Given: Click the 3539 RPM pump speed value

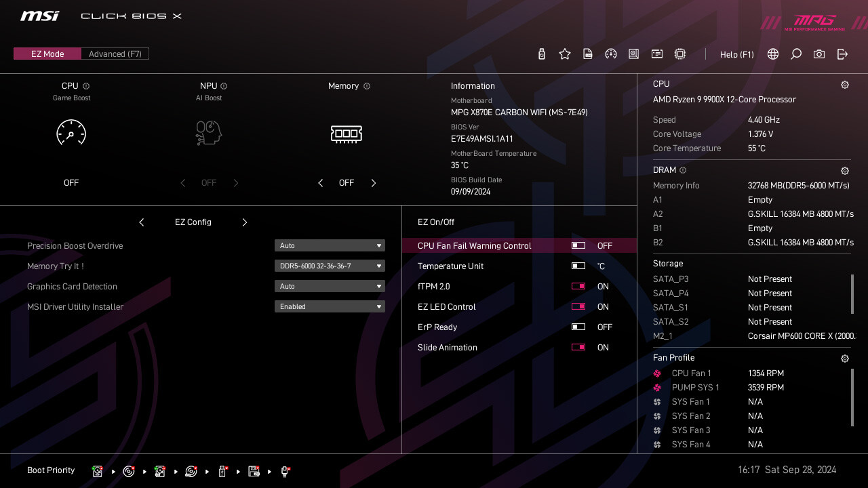Looking at the screenshot, I should point(766,388).
